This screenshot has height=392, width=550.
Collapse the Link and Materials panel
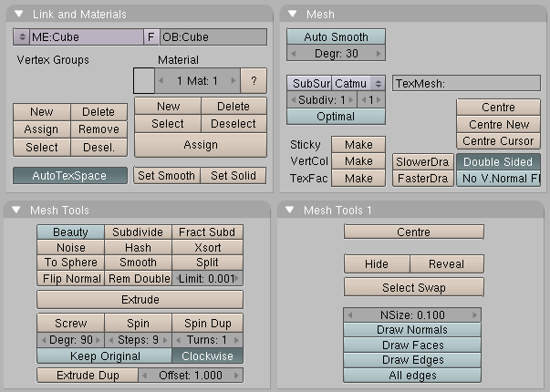tap(19, 14)
